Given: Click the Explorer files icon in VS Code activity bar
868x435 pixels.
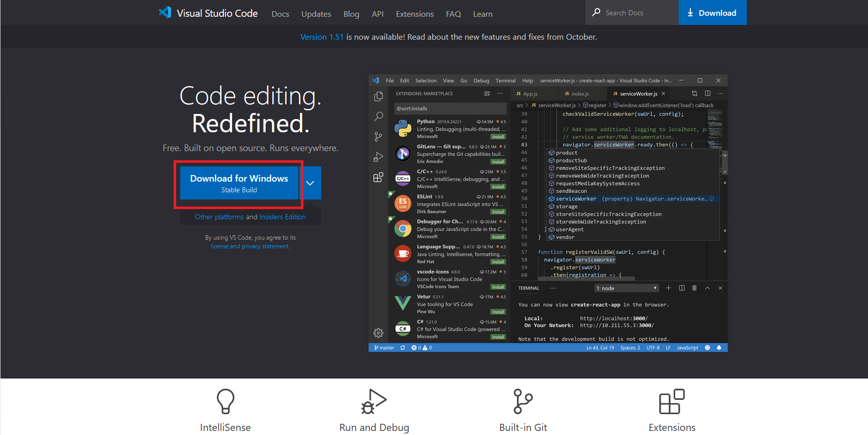Looking at the screenshot, I should (378, 96).
